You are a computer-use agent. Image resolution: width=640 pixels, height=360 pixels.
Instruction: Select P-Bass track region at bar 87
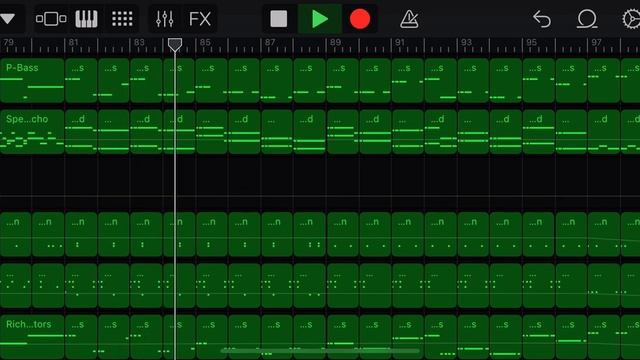(277, 80)
